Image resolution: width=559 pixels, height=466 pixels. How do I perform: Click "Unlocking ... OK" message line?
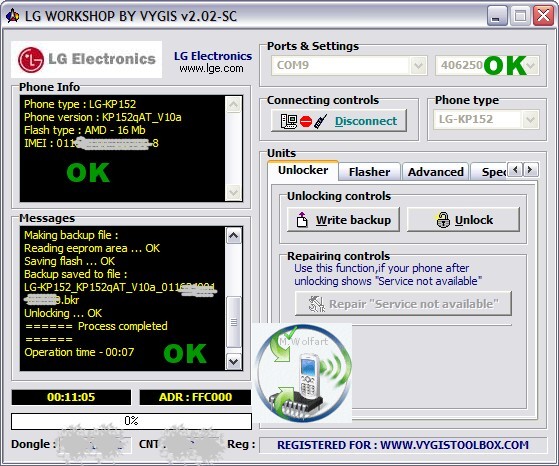(63, 313)
